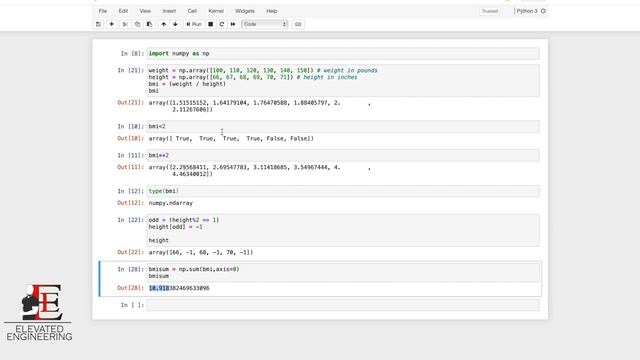
Task: Click the array([66, -1, 68...]) output
Action: pos(201,252)
